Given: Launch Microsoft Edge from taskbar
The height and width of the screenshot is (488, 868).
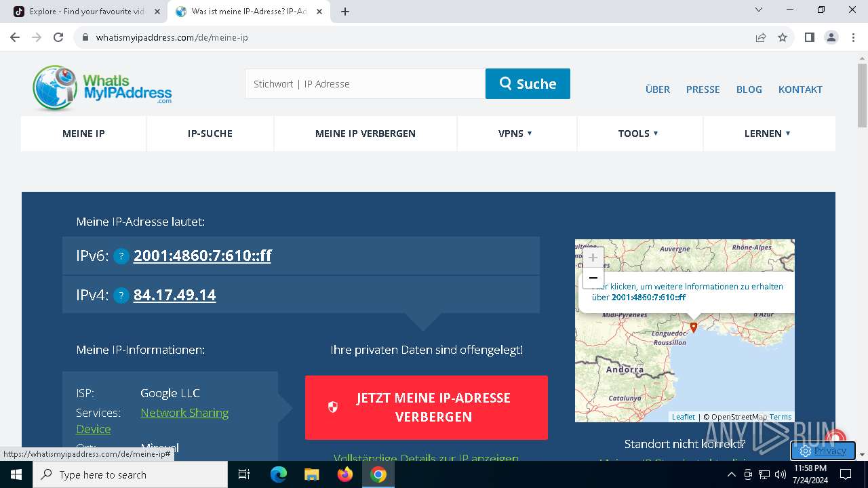Looking at the screenshot, I should (x=279, y=474).
